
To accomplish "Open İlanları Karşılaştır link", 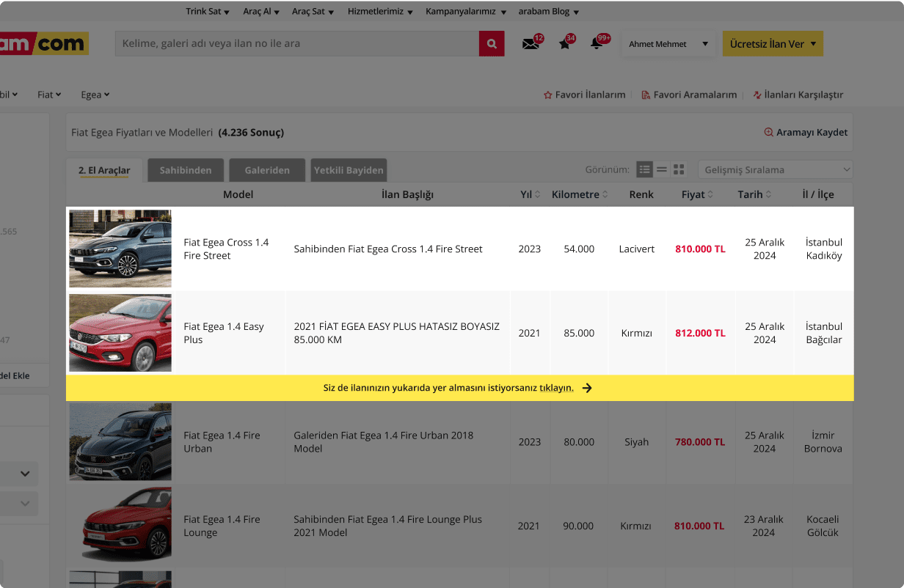I will pos(798,95).
